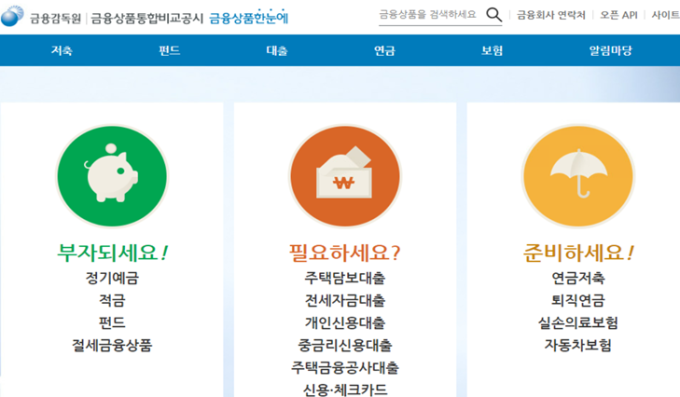Click the 금융상품한눈에 site title
680x397 pixels.
tap(248, 17)
